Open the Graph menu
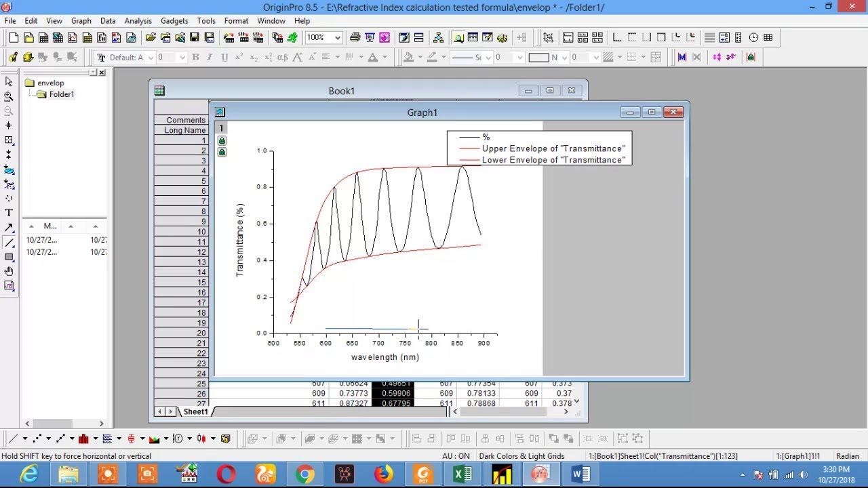Image resolution: width=868 pixels, height=488 pixels. click(x=81, y=21)
